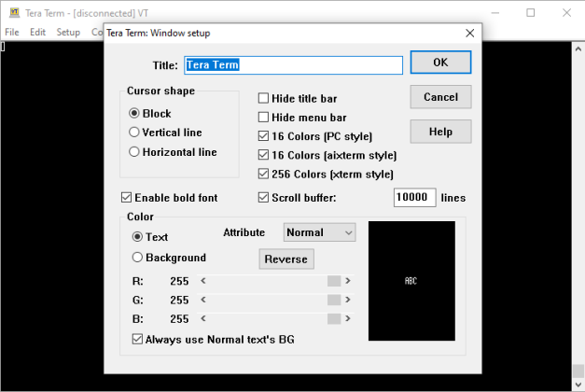Click right arrow of B slider
This screenshot has width=585, height=392.
pyautogui.click(x=348, y=318)
